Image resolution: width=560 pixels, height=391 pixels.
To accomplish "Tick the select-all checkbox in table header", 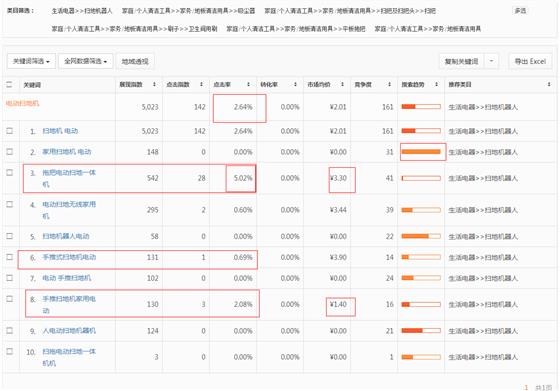I will (x=10, y=85).
